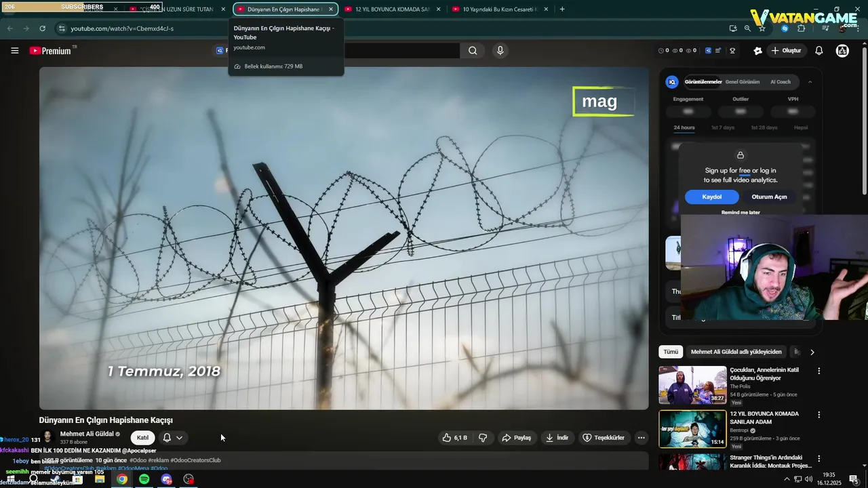Open a new browser tab
The image size is (868, 488).
tap(562, 9)
